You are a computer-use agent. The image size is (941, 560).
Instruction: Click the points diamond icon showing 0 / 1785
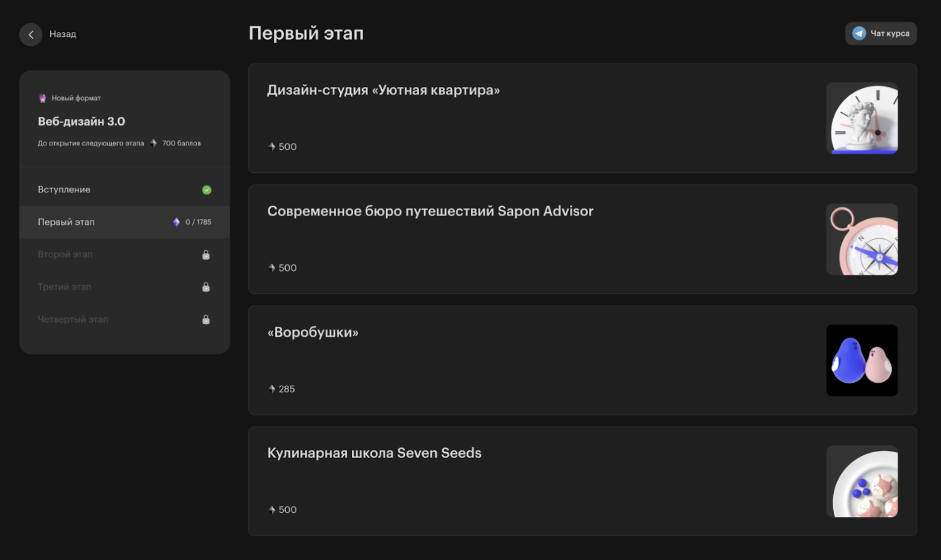point(176,222)
